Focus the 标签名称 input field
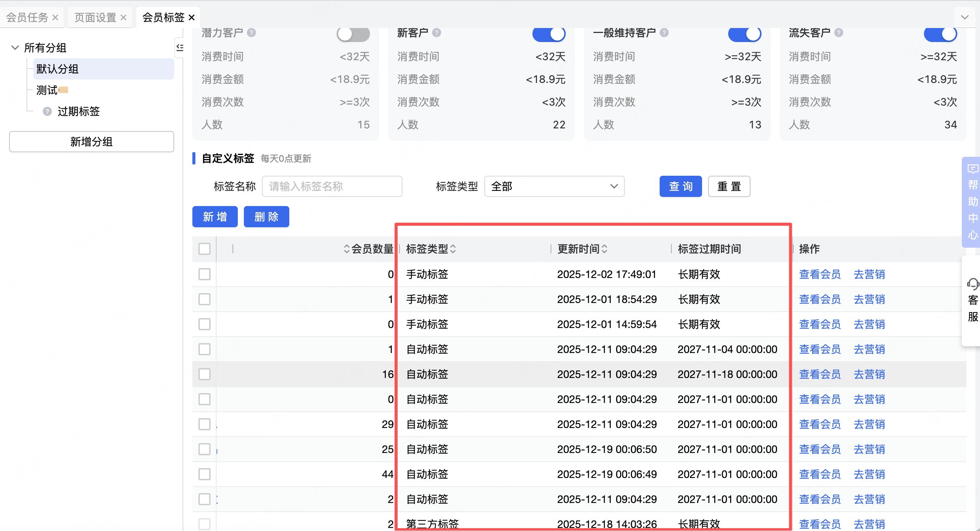The width and height of the screenshot is (980, 531). 332,186
